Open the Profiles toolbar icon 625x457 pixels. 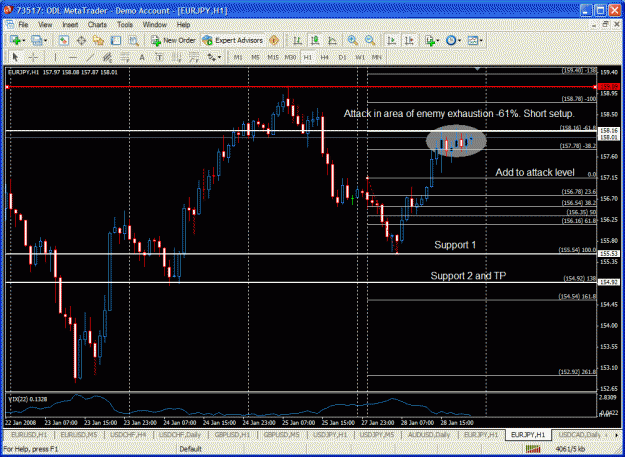(x=37, y=40)
